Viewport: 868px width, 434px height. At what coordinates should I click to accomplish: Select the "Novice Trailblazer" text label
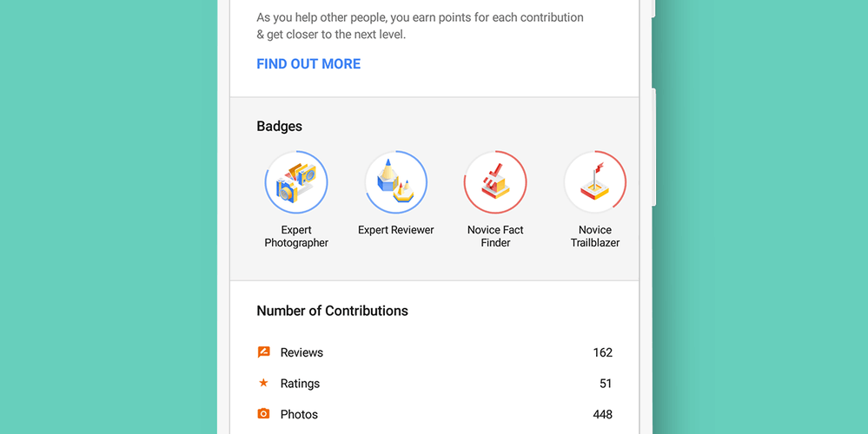pos(595,237)
